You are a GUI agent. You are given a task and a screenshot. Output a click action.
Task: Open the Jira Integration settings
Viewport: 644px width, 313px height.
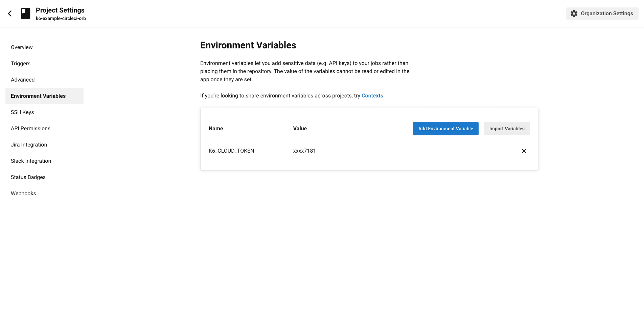click(29, 144)
